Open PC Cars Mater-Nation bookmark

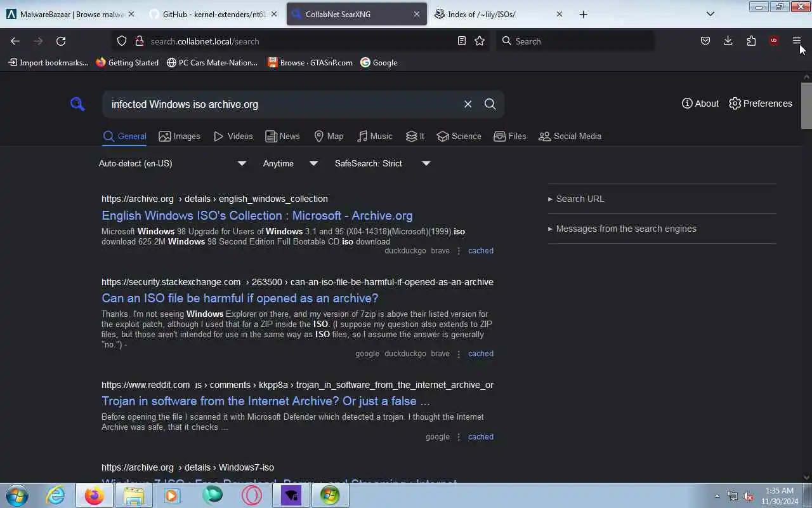(212, 62)
